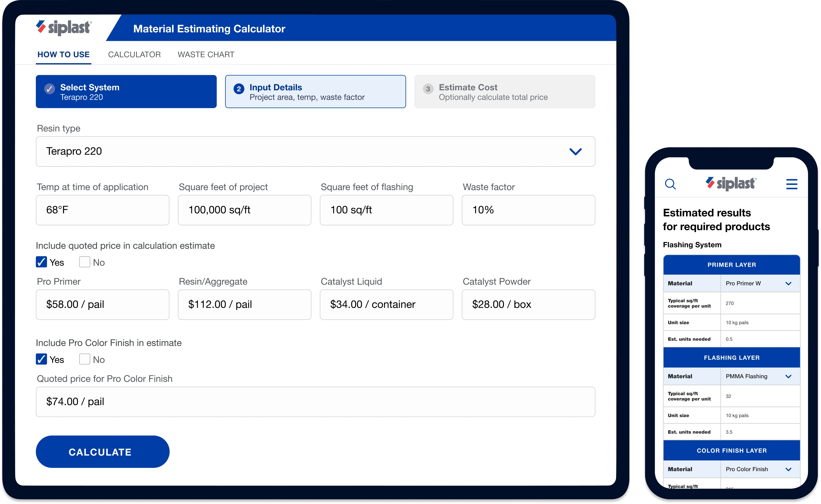Go to the Estimate Cost step
The image size is (821, 504).
point(505,92)
